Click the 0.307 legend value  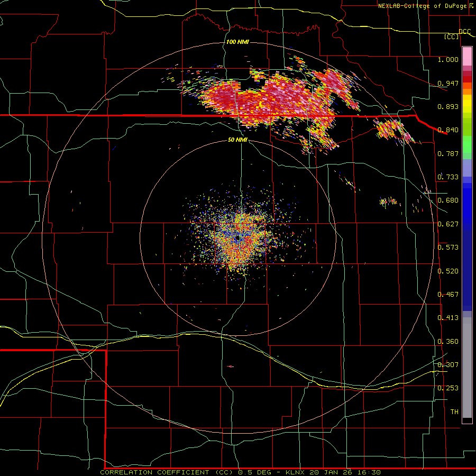pos(448,365)
